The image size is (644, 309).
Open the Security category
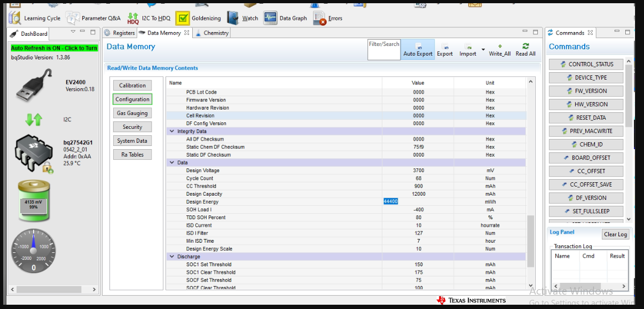(132, 127)
